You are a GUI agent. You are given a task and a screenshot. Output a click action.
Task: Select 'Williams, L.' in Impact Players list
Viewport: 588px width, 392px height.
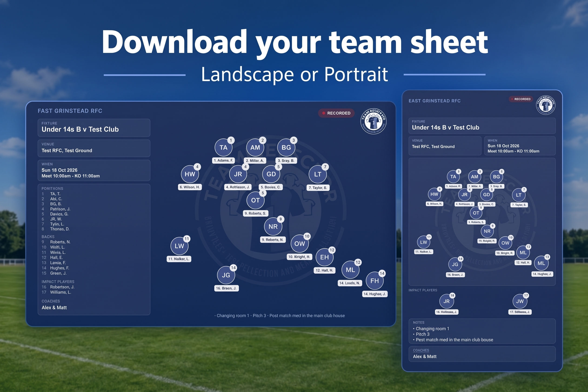point(61,292)
